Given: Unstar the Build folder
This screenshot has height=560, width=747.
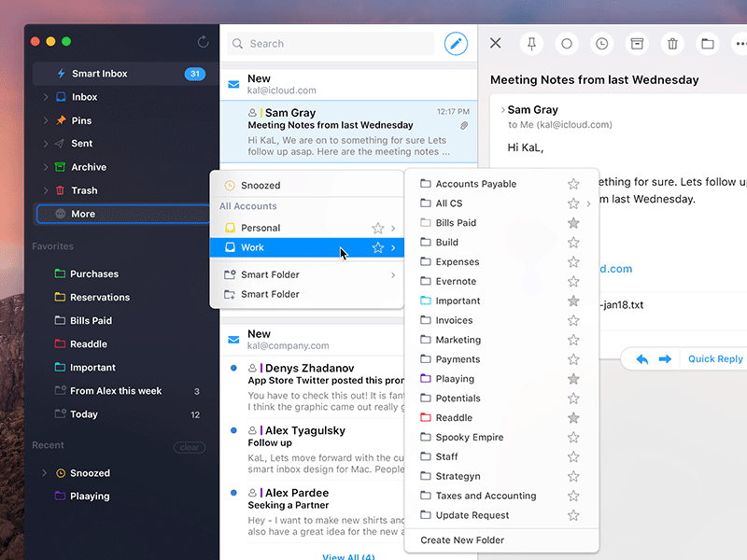Looking at the screenshot, I should click(572, 242).
